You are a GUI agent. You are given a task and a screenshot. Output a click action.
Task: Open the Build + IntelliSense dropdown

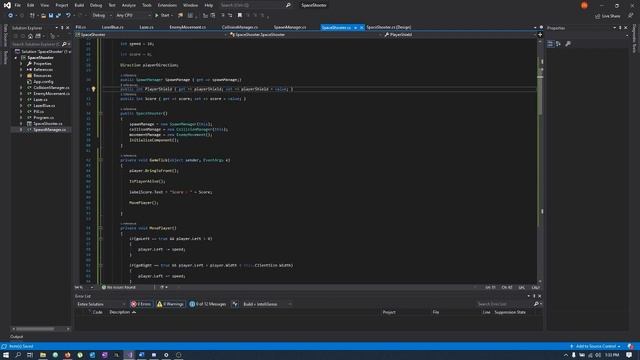tap(267, 304)
